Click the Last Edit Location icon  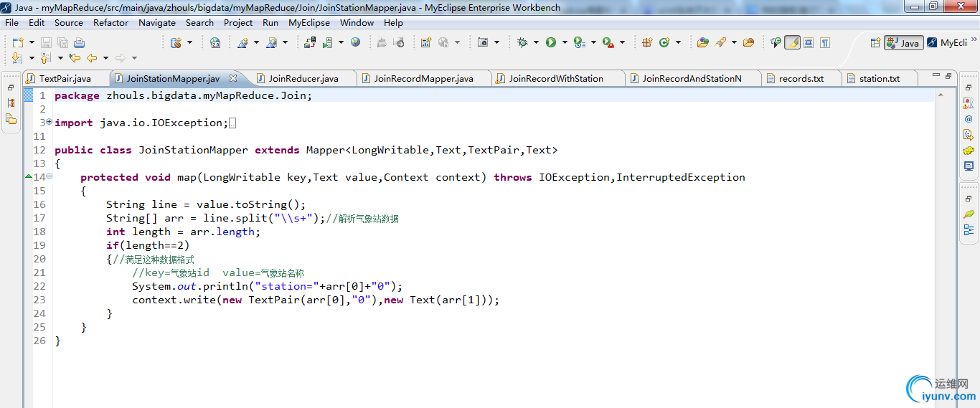point(75,58)
